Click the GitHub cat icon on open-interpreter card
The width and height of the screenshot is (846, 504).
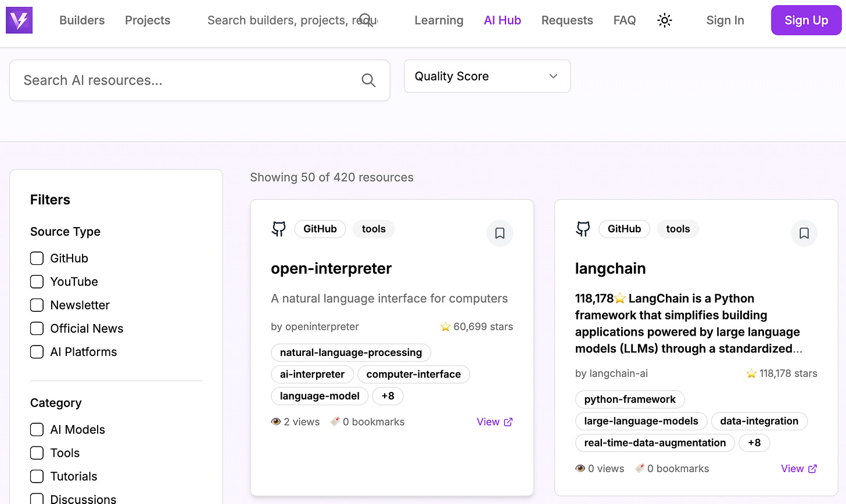[279, 229]
